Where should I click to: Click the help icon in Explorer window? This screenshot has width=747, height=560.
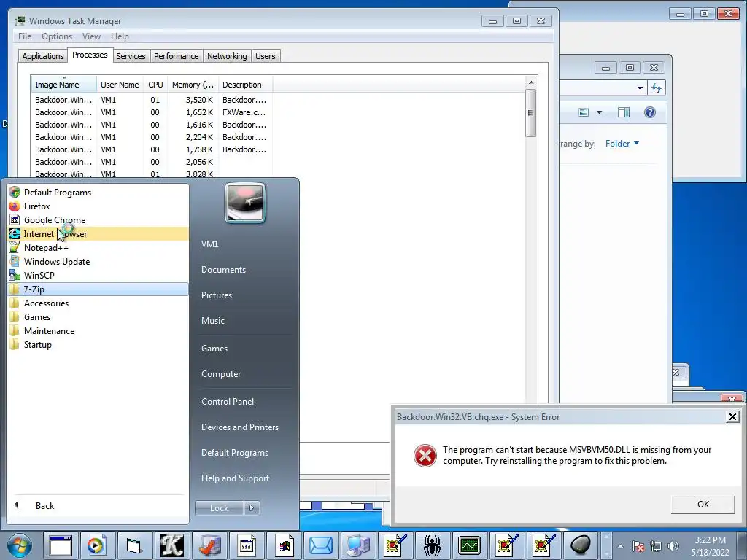tap(650, 112)
